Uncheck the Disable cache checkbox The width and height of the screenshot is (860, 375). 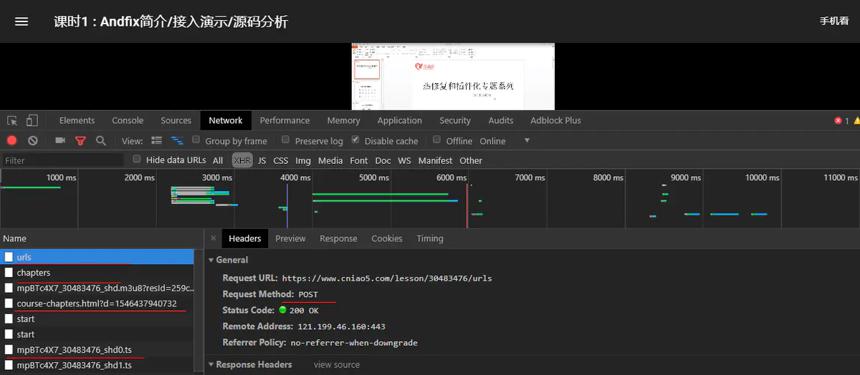click(355, 140)
